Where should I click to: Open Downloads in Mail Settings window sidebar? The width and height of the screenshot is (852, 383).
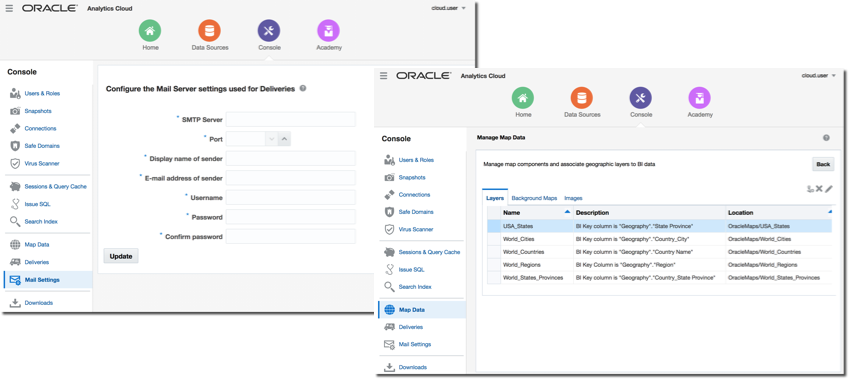point(39,303)
